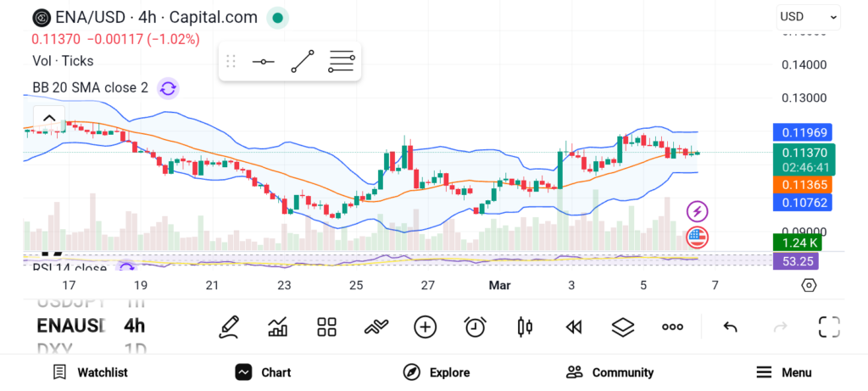Viewport: 868px width, 391px height.
Task: Switch to the Watchlist tab
Action: click(x=91, y=372)
